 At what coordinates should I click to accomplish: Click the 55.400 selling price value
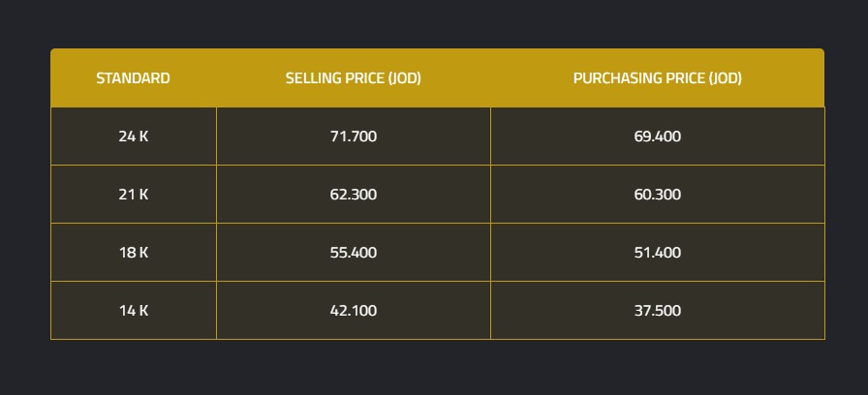click(x=353, y=253)
